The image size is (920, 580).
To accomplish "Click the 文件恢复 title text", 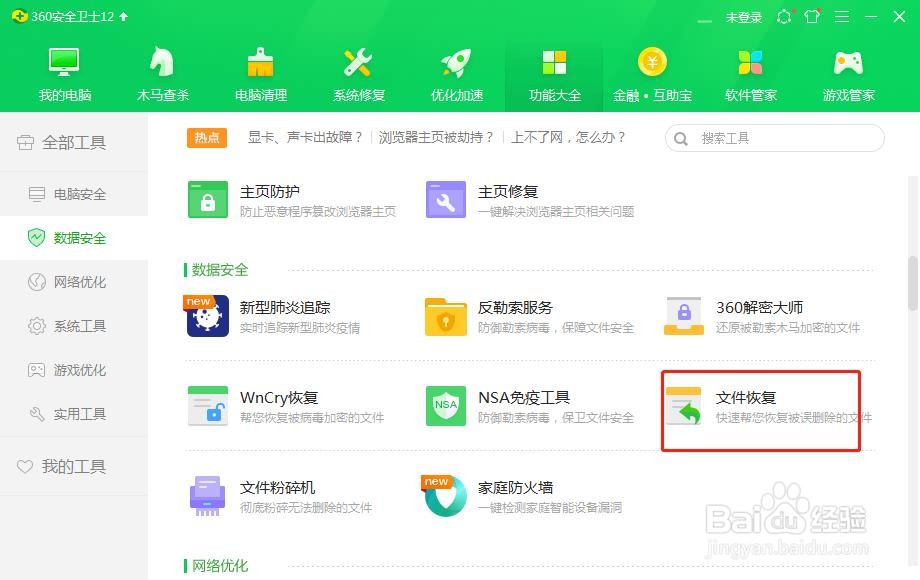I will 746,398.
